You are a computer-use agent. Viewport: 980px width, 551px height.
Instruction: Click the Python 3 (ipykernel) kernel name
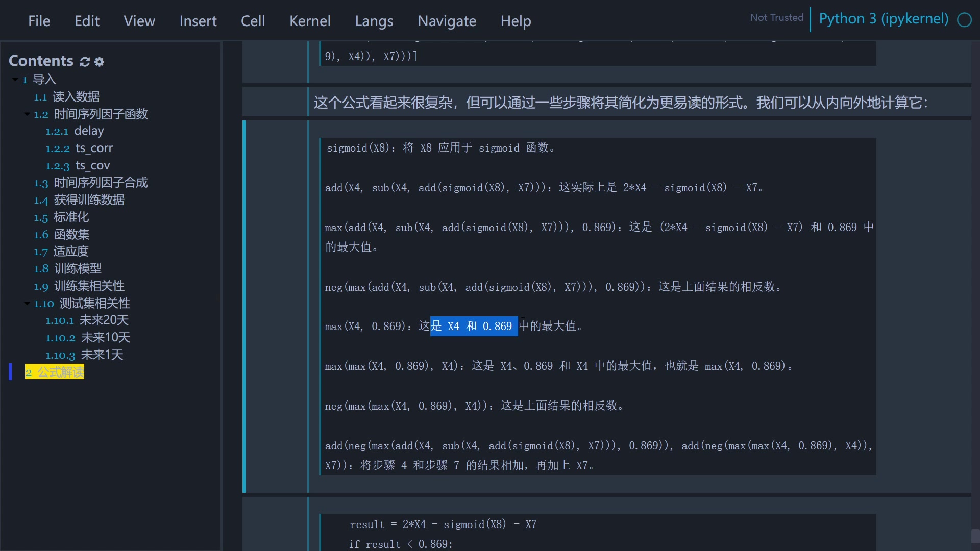coord(884,19)
